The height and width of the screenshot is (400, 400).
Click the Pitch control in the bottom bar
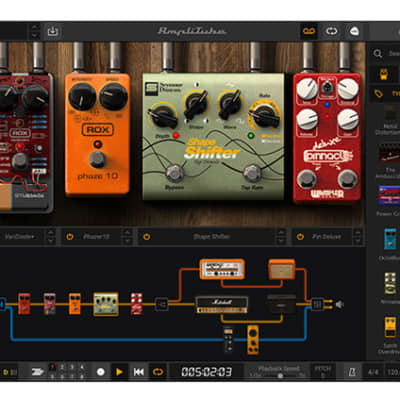coord(323,372)
